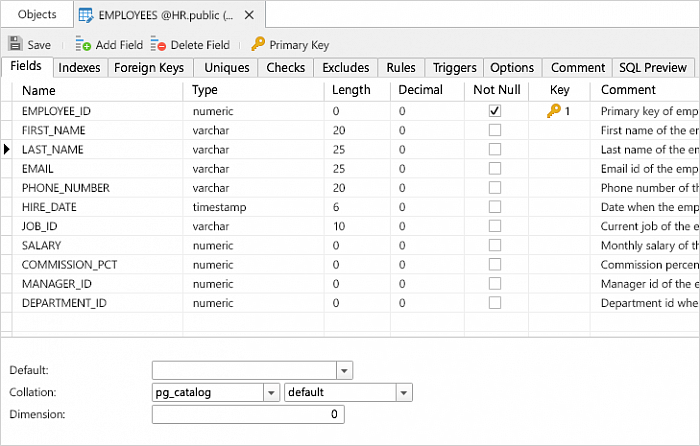
Task: Enable Not Null for COMMISSION_PCT
Action: (495, 264)
